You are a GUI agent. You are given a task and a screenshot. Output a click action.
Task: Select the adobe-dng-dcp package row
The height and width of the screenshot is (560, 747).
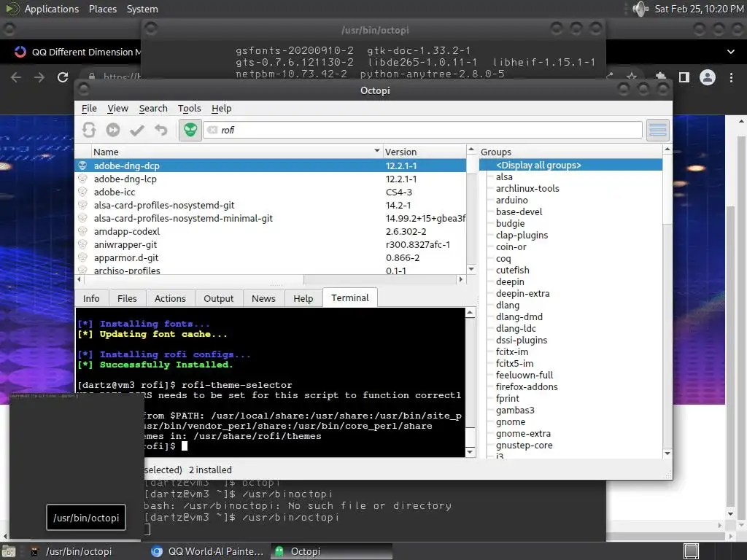pyautogui.click(x=271, y=166)
